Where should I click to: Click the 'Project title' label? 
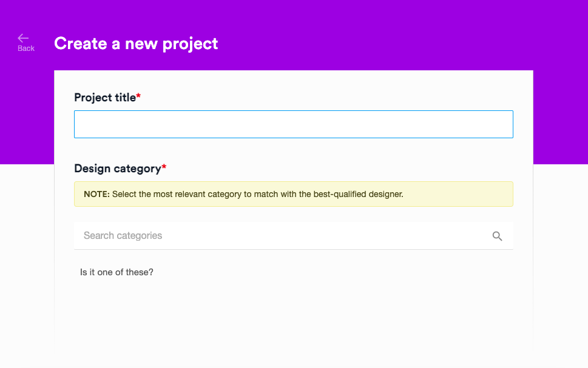[x=105, y=98]
